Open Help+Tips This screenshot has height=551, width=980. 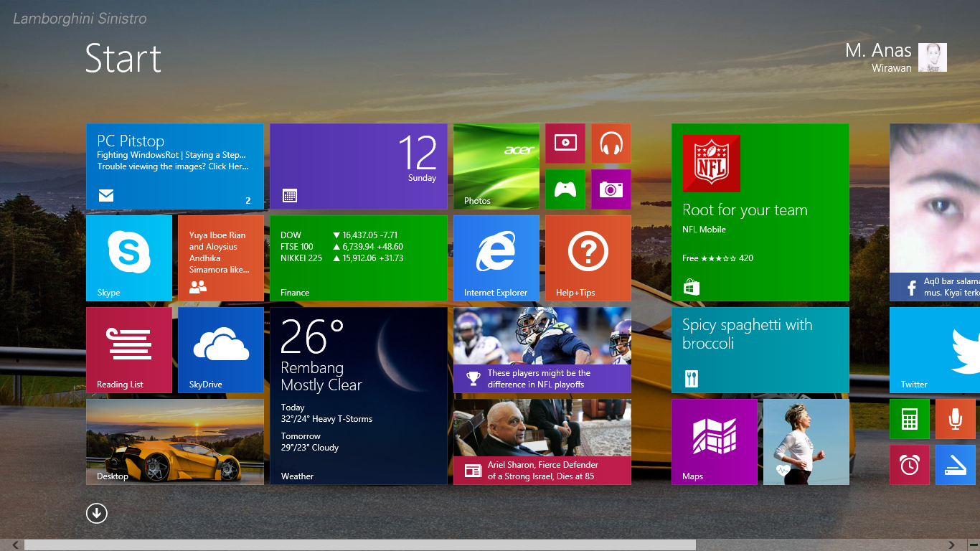click(588, 258)
